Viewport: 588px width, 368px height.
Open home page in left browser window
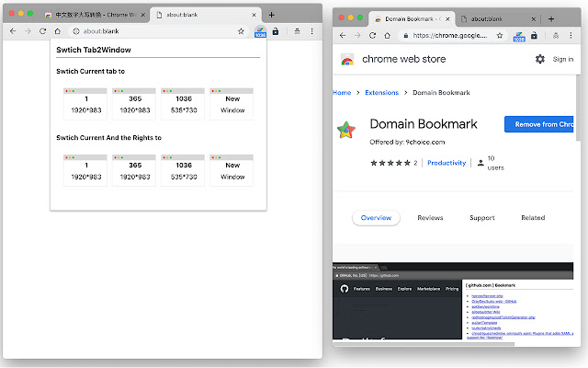pos(57,31)
